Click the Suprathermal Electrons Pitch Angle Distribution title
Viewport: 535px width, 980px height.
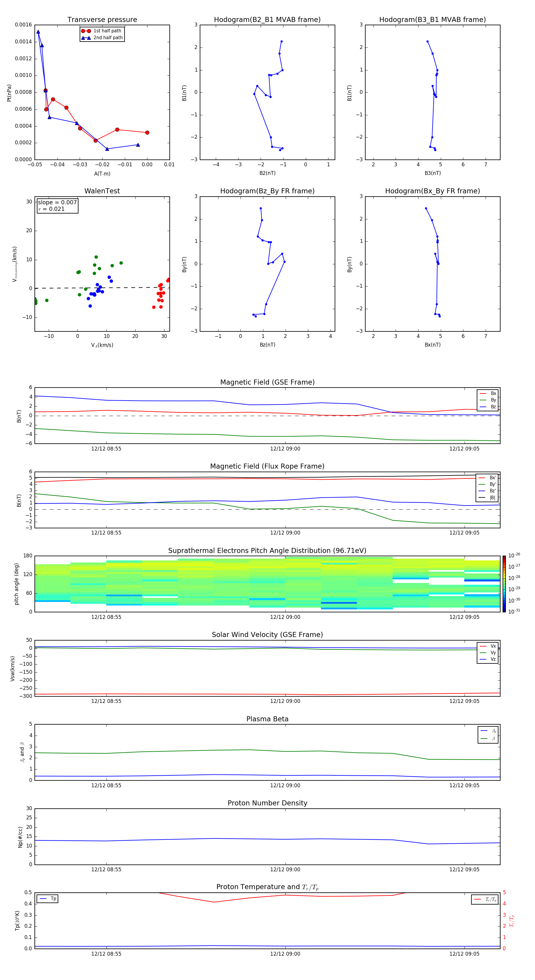[x=267, y=551]
